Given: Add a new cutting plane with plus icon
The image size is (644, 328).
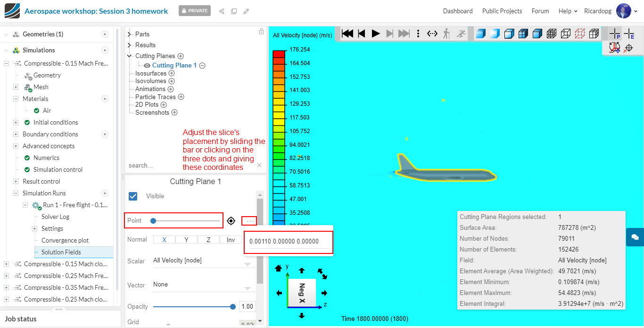Looking at the screenshot, I should point(181,56).
